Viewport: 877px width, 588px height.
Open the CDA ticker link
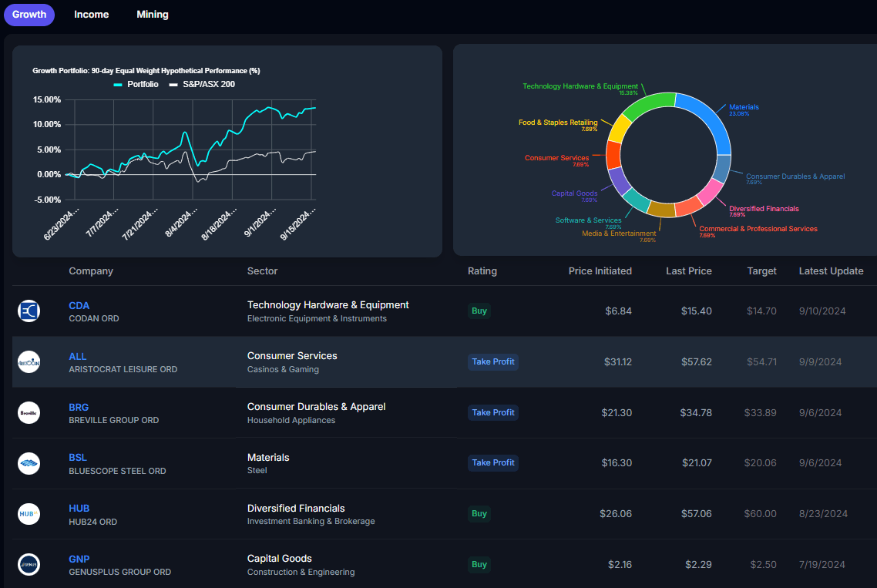click(x=79, y=305)
